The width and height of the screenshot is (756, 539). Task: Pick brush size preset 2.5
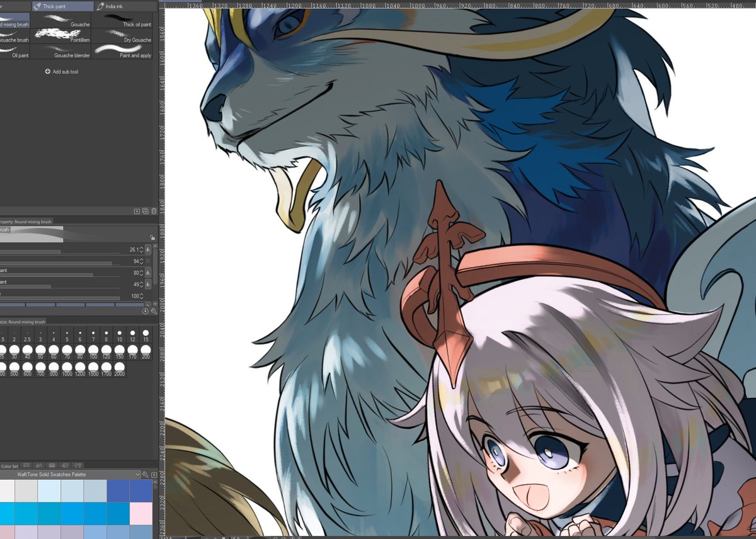pyautogui.click(x=26, y=335)
